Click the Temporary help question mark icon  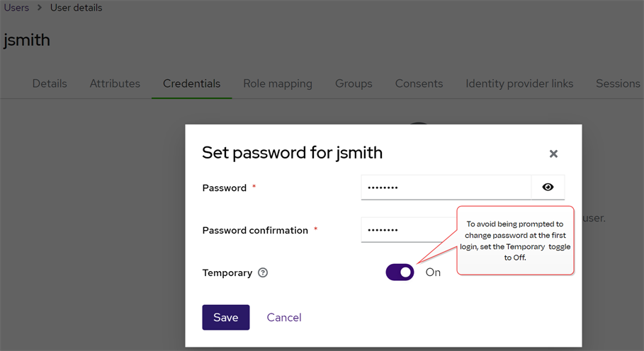pos(263,272)
